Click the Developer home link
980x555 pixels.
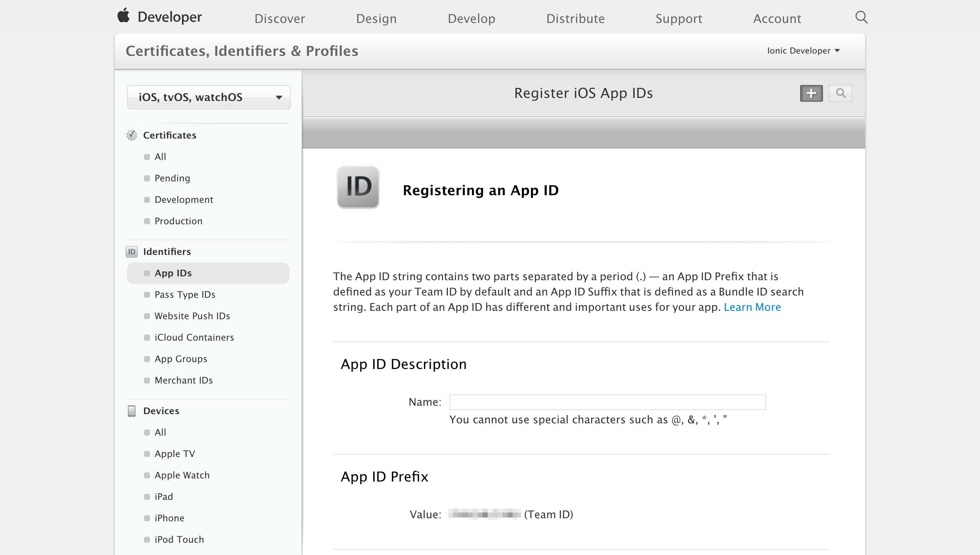tap(170, 17)
